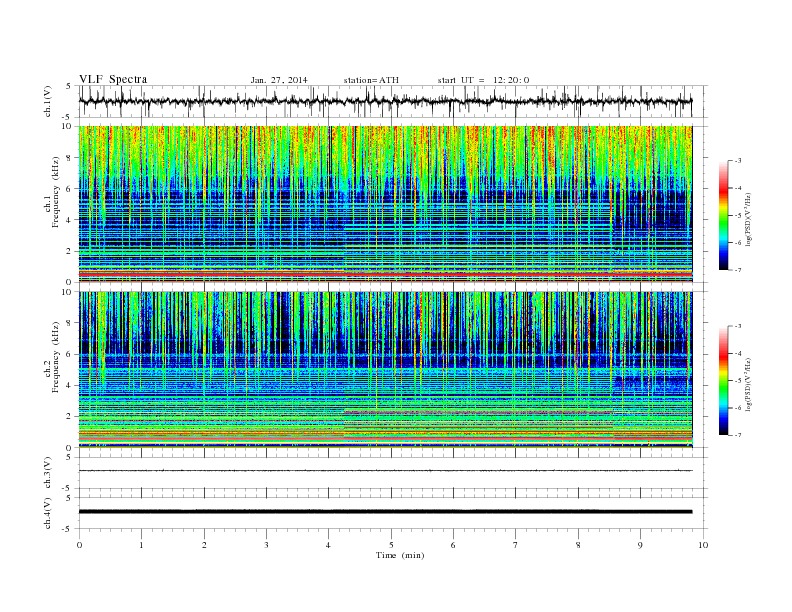This screenshot has width=792, height=612.
Task: Pick the color bar beside ch.2 spectrogram
Action: 723,381
